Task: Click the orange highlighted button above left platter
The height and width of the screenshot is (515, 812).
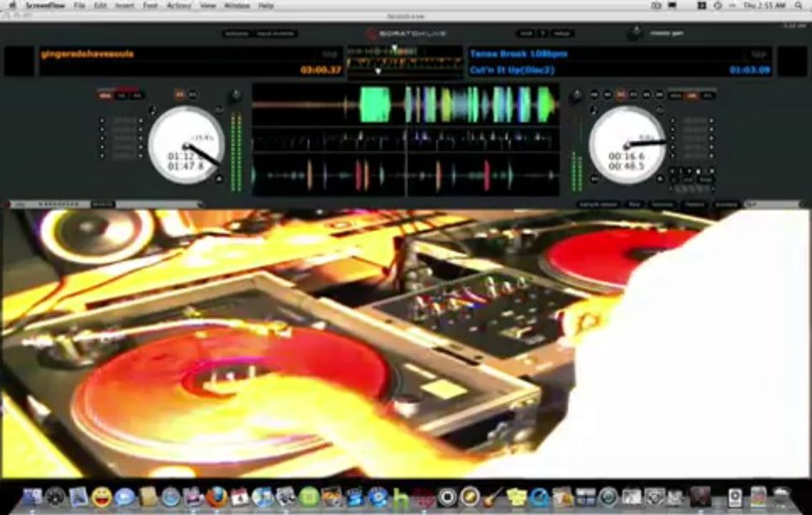Action: (179, 94)
